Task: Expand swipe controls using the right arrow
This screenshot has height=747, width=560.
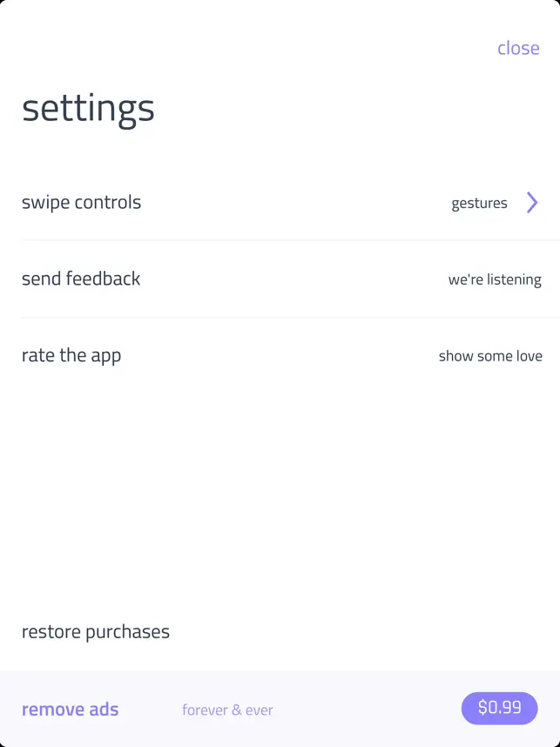Action: click(x=532, y=203)
